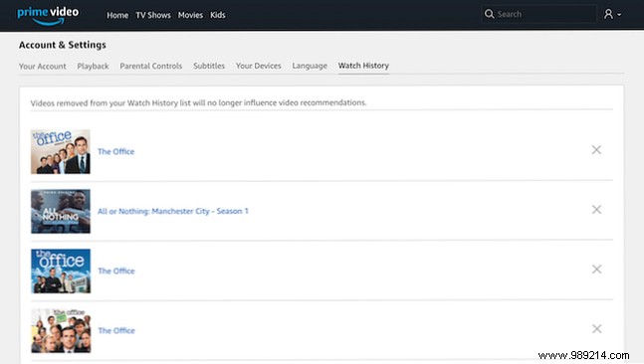Remove The Office entry with blue sky thumbnail
The image size is (644, 364).
click(596, 270)
